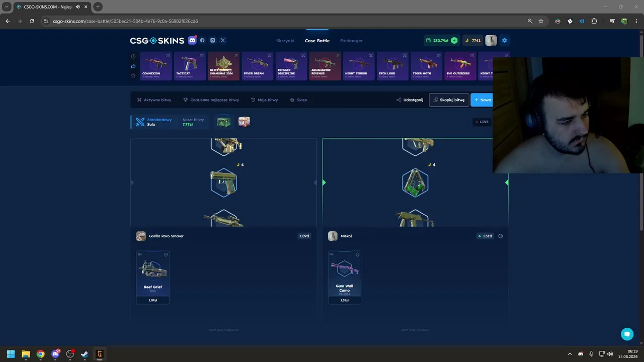Open the Exchanger tab
644x362 pixels.
coord(351,41)
